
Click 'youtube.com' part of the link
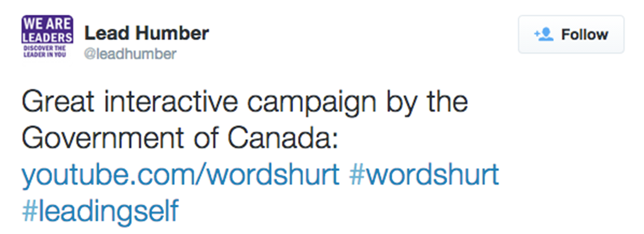(121, 175)
